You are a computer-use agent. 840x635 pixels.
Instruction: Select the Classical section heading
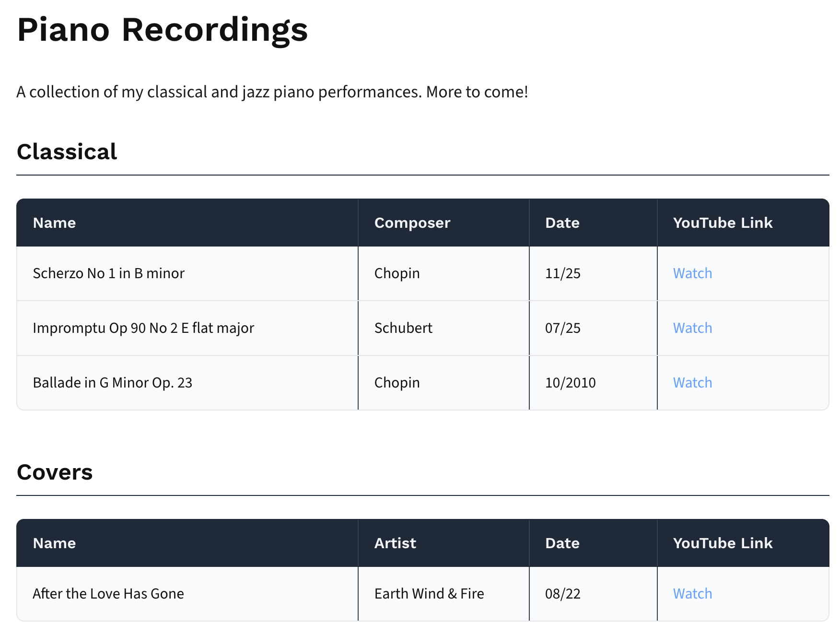66,151
